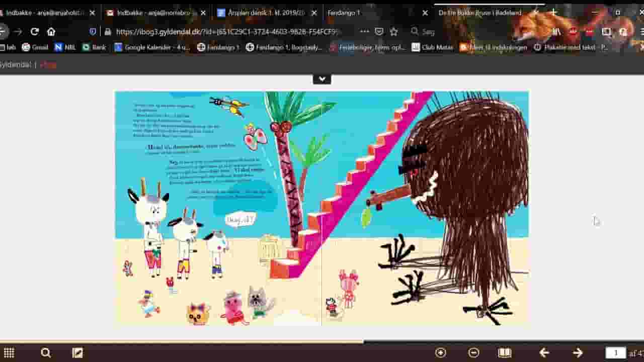Go to the previous book page
This screenshot has height=362, width=644.
(x=544, y=353)
